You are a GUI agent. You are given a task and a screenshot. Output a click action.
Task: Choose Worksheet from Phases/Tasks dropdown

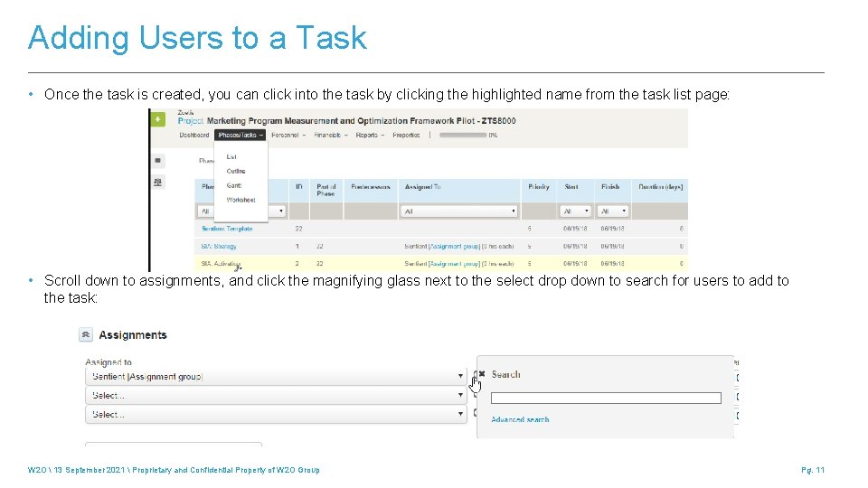click(x=241, y=200)
